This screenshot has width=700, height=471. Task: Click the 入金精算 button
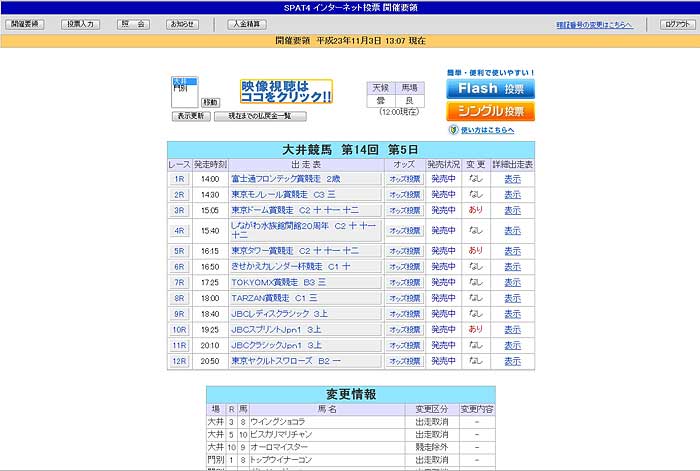pos(246,23)
